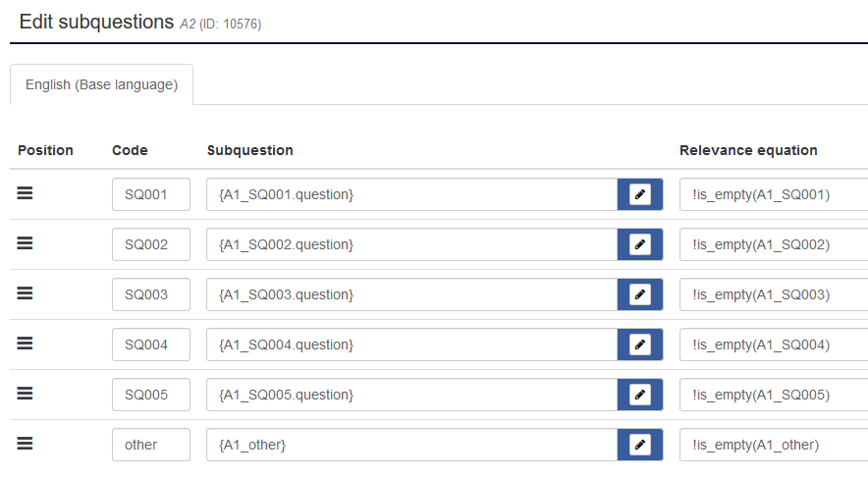
Task: Open the pencil editor for the SQ004 subquestion
Action: [x=640, y=345]
